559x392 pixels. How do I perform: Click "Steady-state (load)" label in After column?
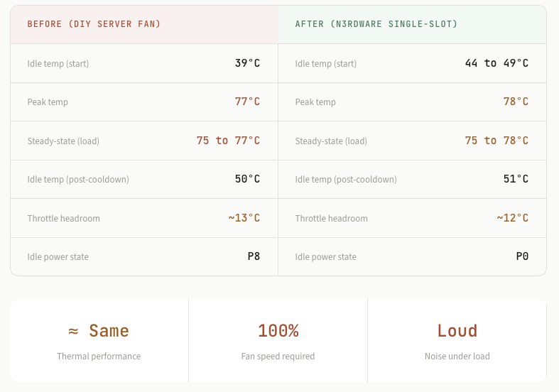(x=331, y=141)
